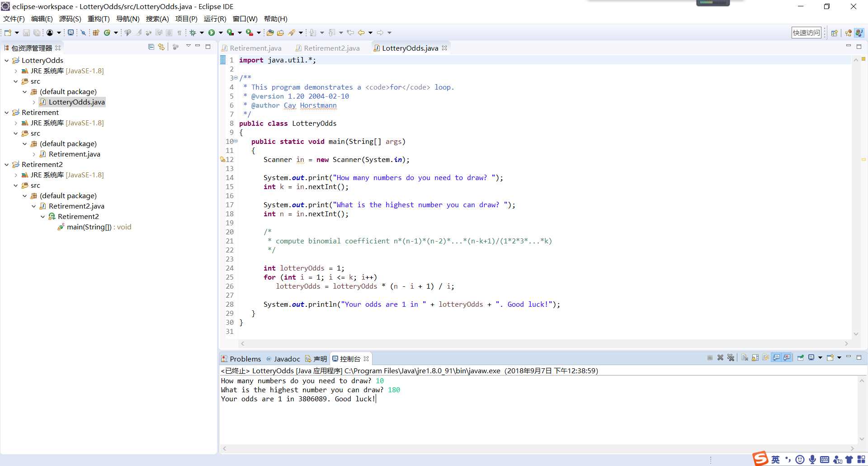Click the Forward navigation arrow
Screen dimensions: 868x466
(380, 33)
